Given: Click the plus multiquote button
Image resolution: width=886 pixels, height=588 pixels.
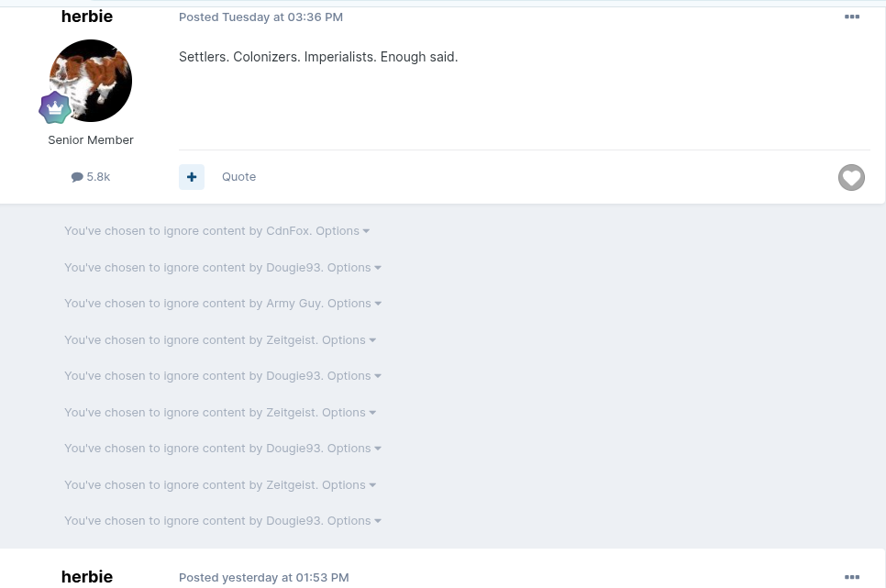Looking at the screenshot, I should 192,177.
